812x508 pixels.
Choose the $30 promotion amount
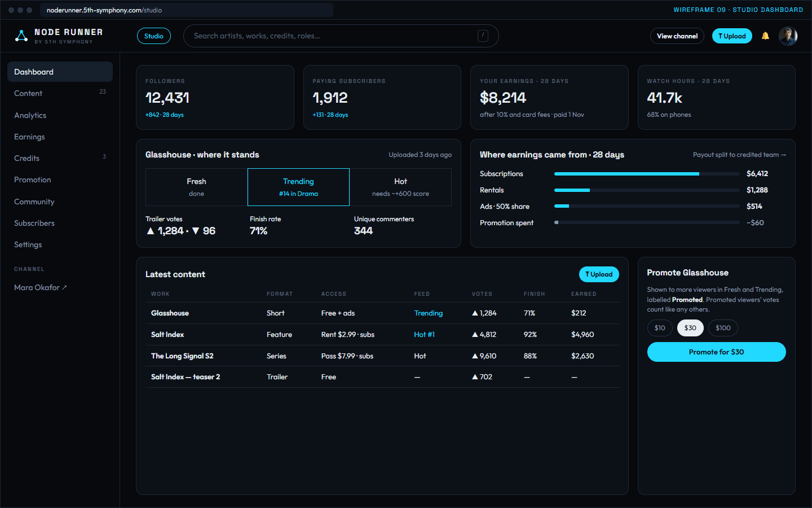(x=690, y=328)
